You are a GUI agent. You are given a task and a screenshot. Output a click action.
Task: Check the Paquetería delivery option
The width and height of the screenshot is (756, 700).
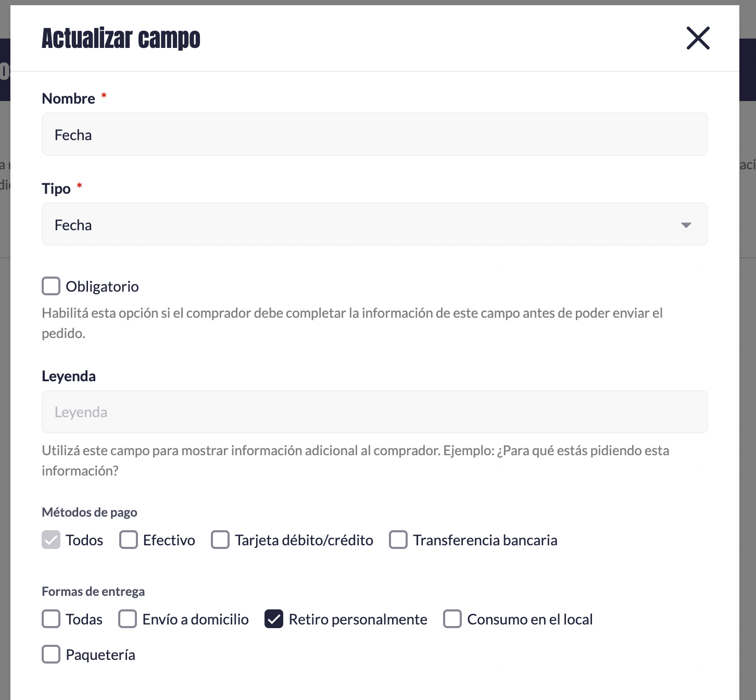tap(51, 654)
